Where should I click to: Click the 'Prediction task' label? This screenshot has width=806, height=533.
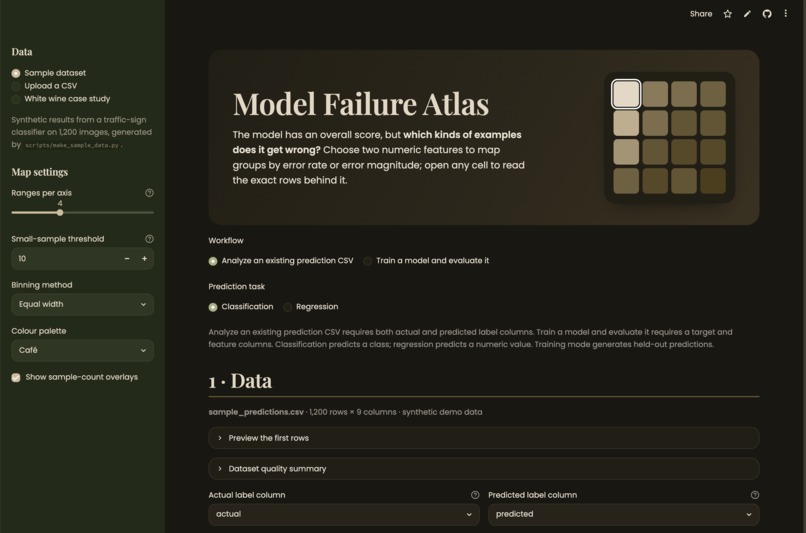click(x=236, y=286)
